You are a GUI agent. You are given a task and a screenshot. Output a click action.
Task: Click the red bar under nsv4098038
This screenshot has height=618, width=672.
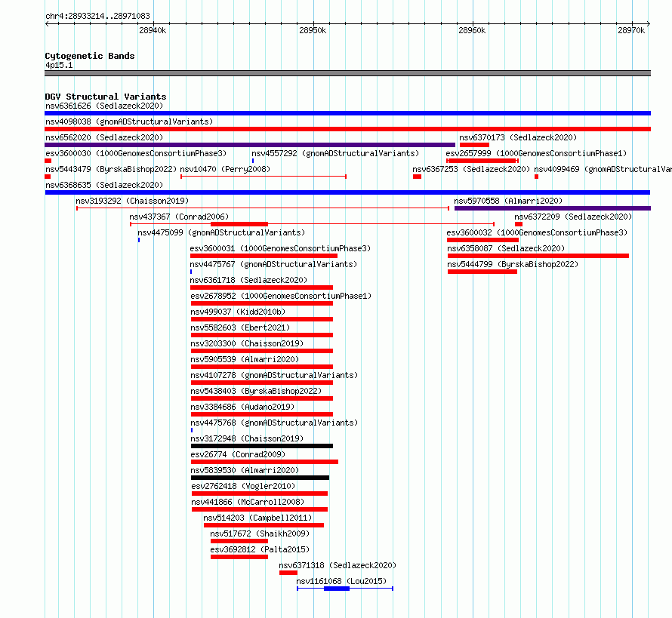pos(347,129)
